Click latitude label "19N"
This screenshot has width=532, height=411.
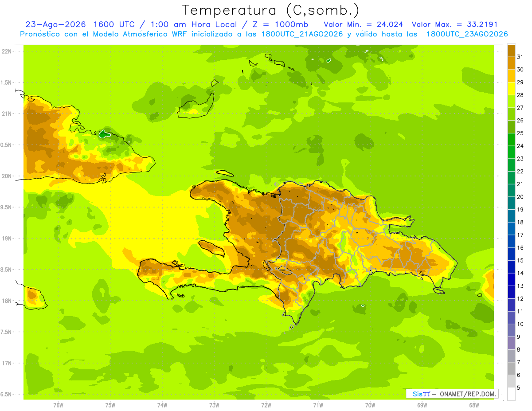pyautogui.click(x=8, y=239)
